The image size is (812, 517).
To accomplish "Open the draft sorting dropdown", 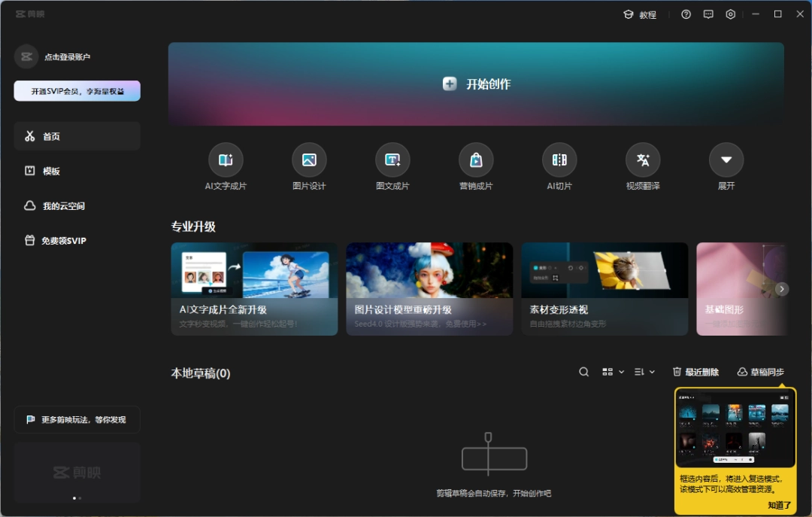I will pyautogui.click(x=644, y=372).
